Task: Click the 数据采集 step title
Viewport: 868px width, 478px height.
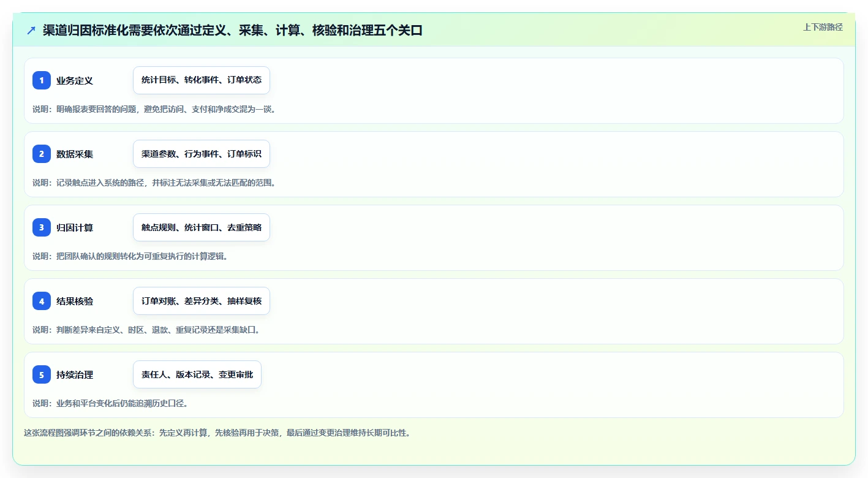Action: point(75,154)
